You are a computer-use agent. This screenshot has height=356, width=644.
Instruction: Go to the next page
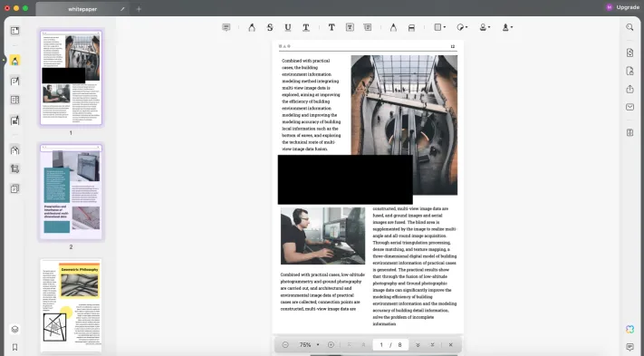pos(418,345)
